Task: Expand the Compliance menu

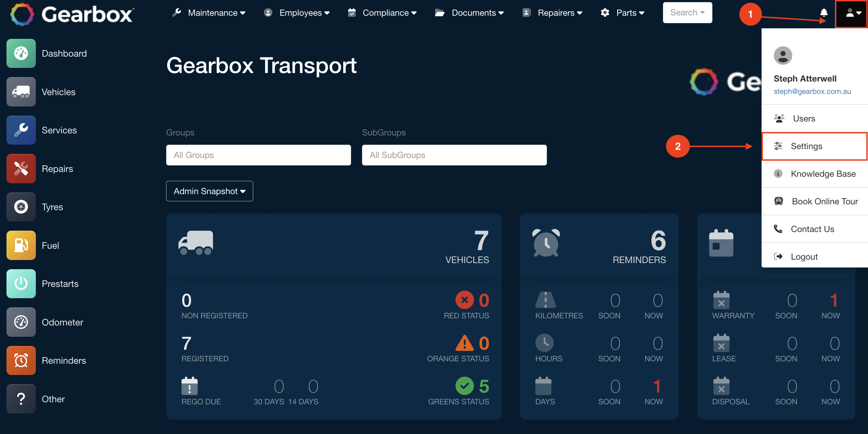Action: (382, 13)
